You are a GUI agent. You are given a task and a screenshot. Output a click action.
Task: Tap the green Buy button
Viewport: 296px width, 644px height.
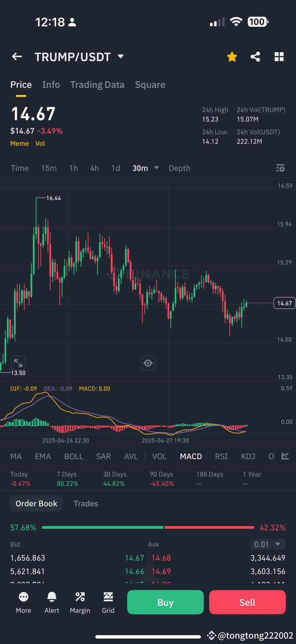point(166,602)
